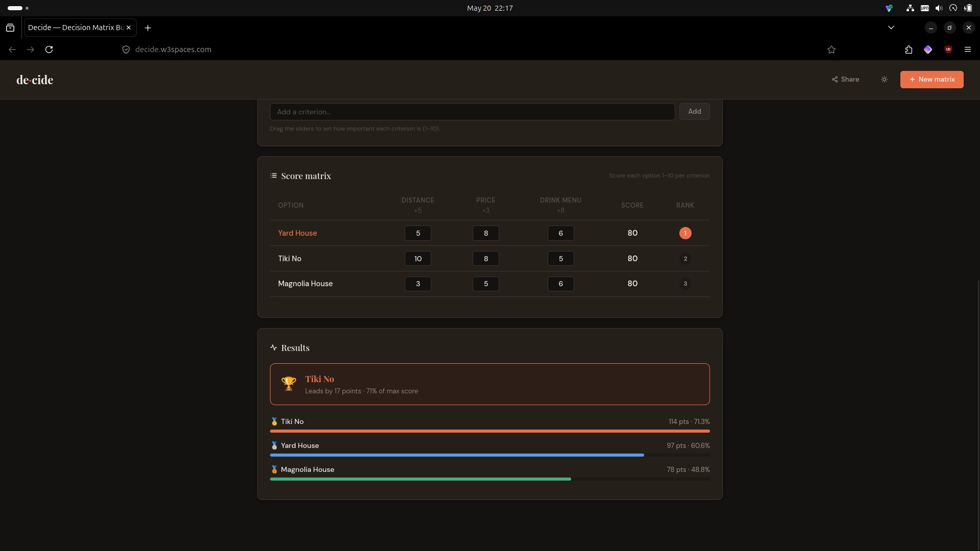Open the Share option

coord(845,80)
